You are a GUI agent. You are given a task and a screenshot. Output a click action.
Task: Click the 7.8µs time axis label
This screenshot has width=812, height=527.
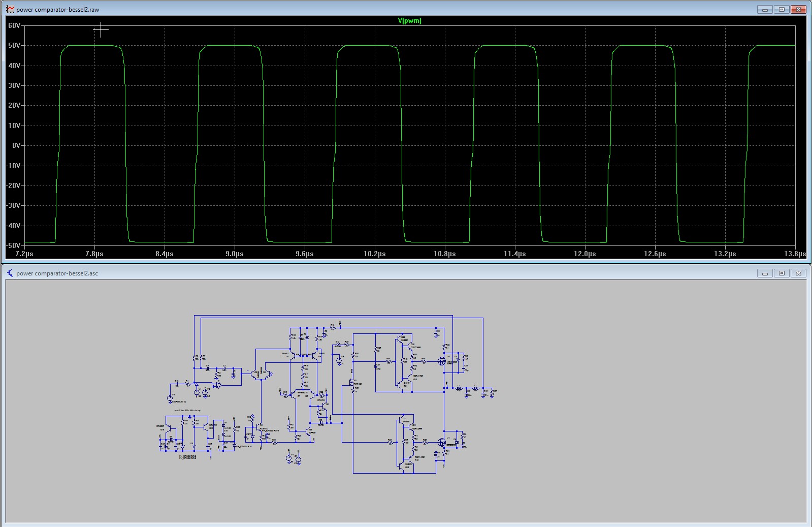coord(94,254)
